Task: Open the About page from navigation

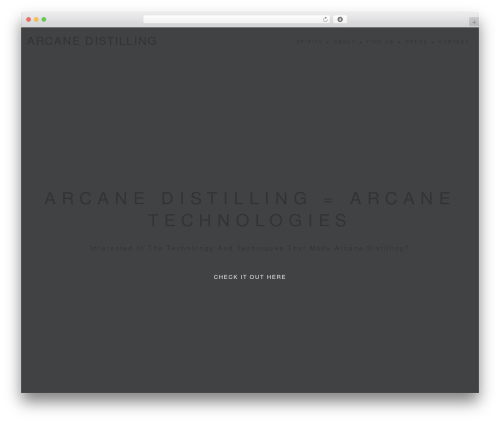Action: tap(345, 42)
